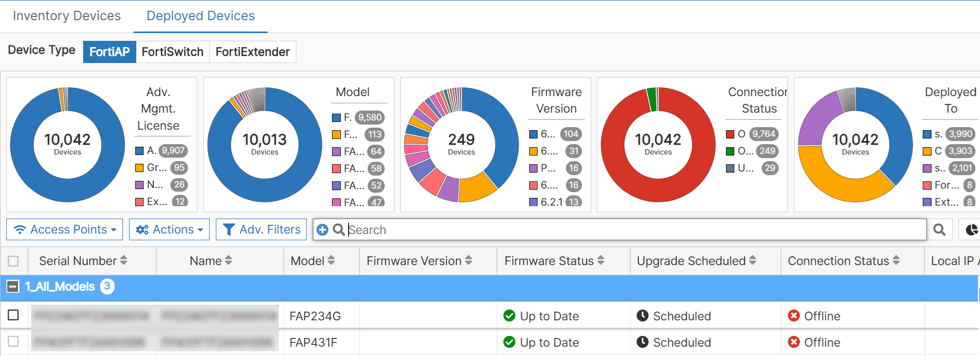
Task: Toggle the pie chart view icon
Action: [971, 229]
